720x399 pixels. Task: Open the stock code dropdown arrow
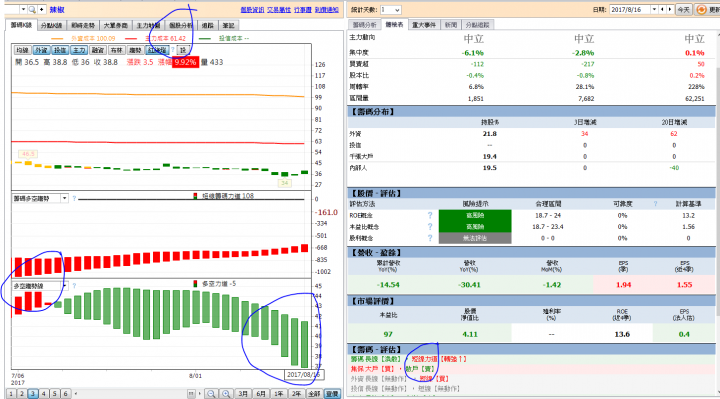(23, 10)
